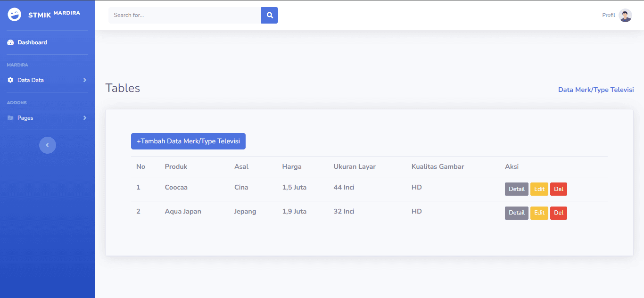Collapse sidebar with round arrow toggle

48,145
